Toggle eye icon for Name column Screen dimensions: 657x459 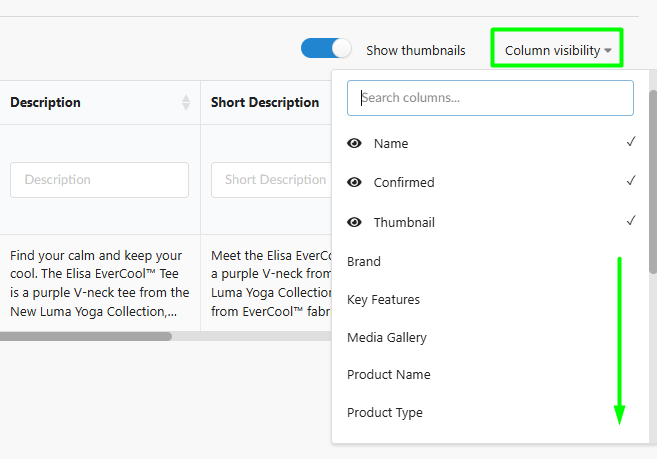tap(354, 143)
